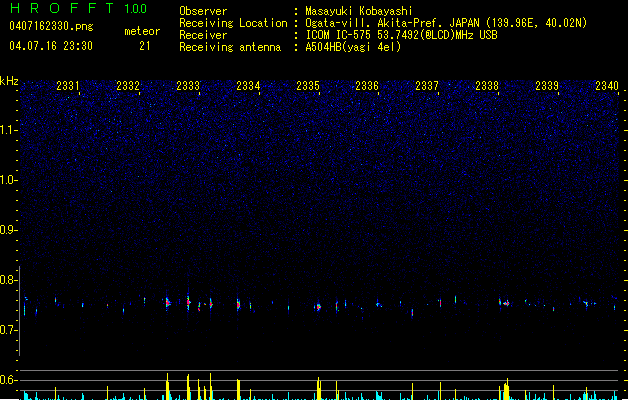
Task: Click the date stamp 04.07.16 23:30
Action: (x=51, y=46)
